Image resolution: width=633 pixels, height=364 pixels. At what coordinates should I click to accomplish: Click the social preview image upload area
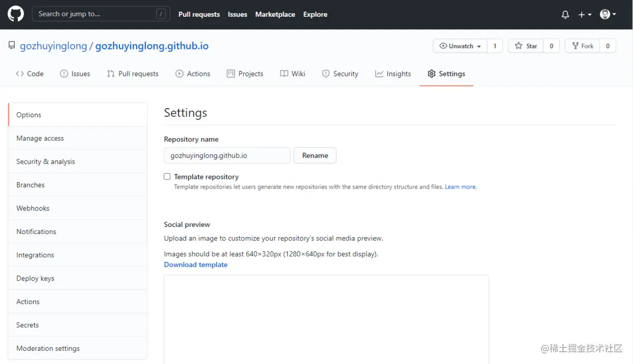click(x=326, y=320)
